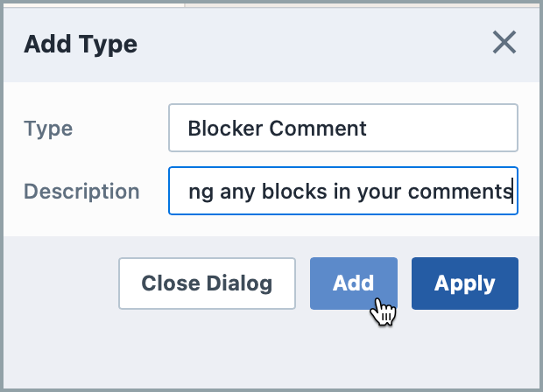Screen dimensions: 543x392
Task: Click the Close Dialog button
Action: point(207,283)
